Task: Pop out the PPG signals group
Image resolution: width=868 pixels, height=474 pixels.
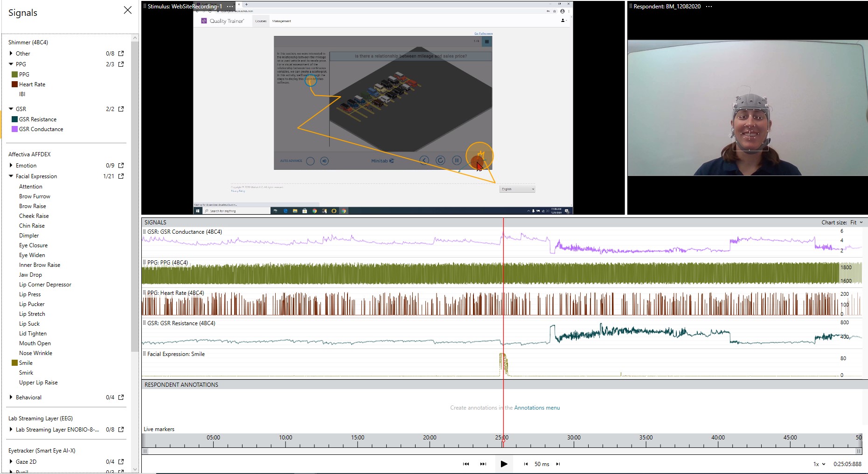Action: pyautogui.click(x=121, y=64)
